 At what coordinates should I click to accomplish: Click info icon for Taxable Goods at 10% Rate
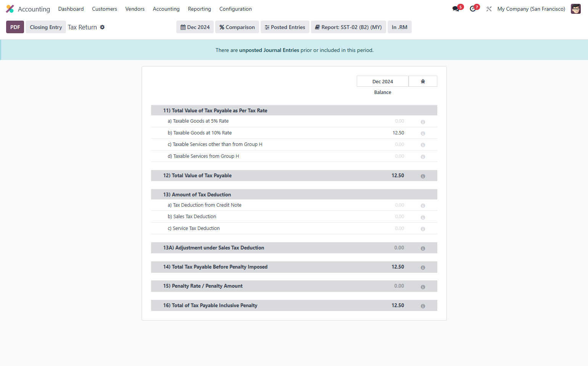(x=423, y=133)
